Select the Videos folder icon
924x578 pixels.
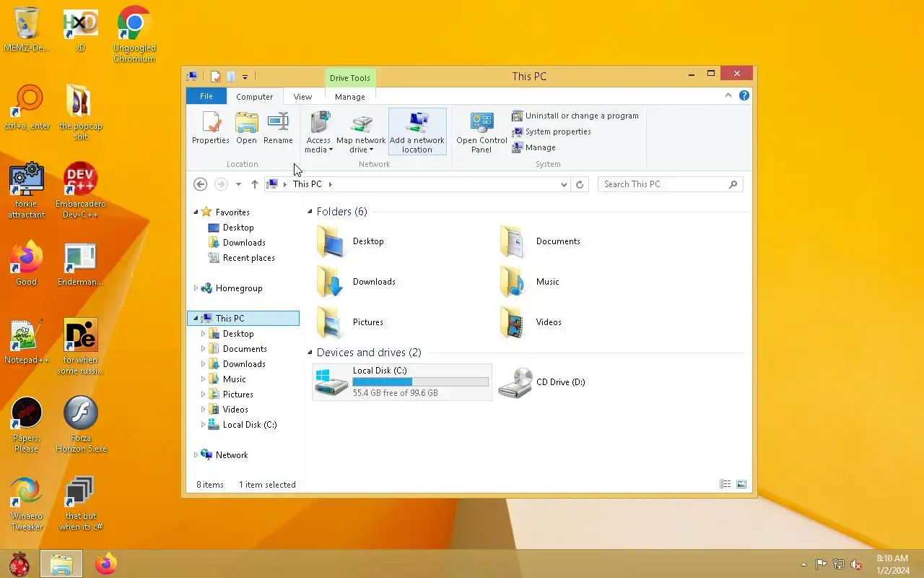pyautogui.click(x=513, y=322)
